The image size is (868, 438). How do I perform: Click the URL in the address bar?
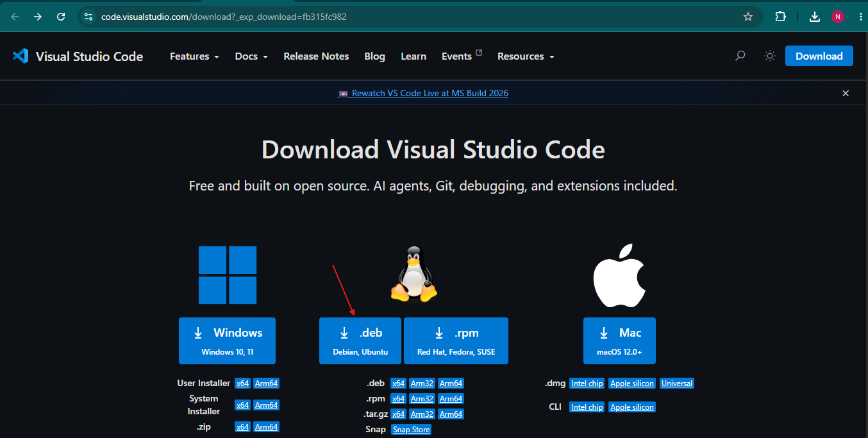click(x=224, y=17)
